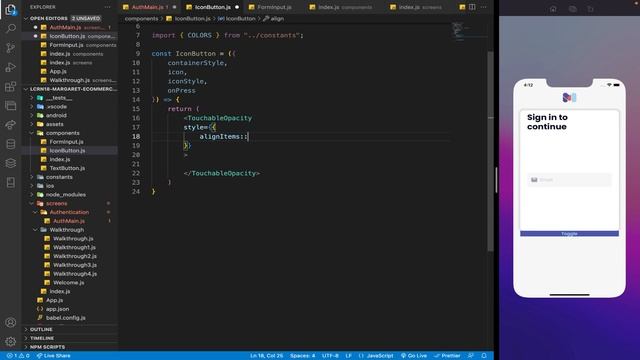Change LF end of line sequence
The image size is (640, 360).
(349, 356)
